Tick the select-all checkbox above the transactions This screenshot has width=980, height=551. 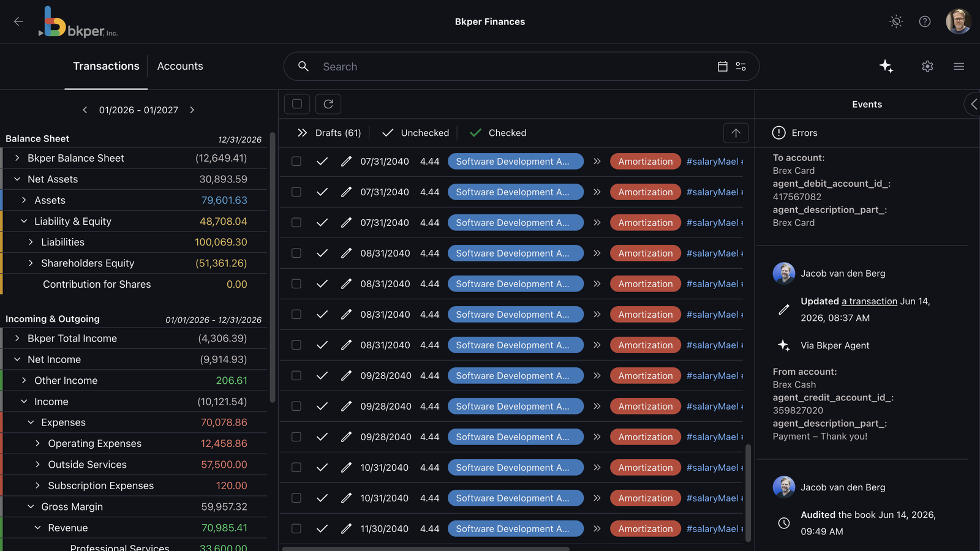tap(297, 104)
